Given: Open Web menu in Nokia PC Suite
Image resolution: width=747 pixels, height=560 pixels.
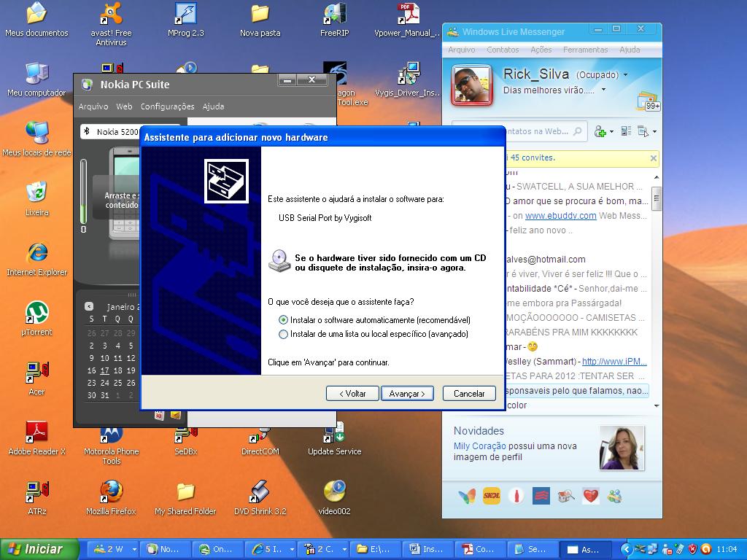Looking at the screenshot, I should tap(124, 106).
